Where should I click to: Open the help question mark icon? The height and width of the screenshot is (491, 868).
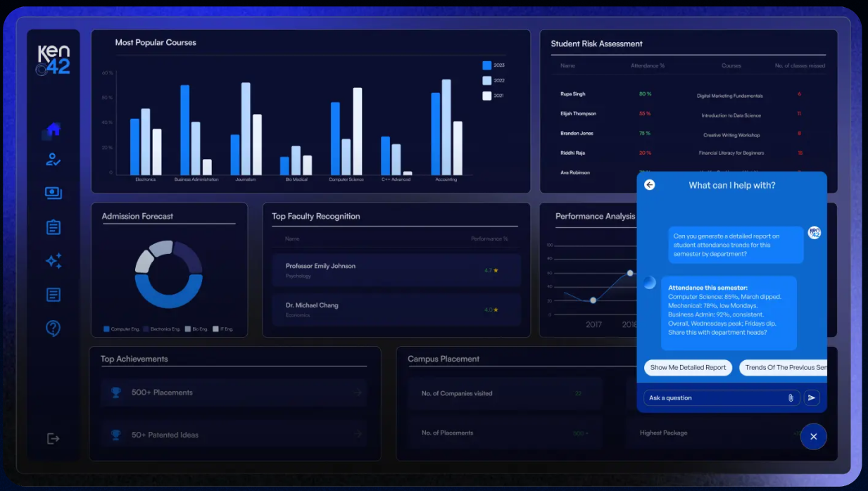(x=53, y=328)
